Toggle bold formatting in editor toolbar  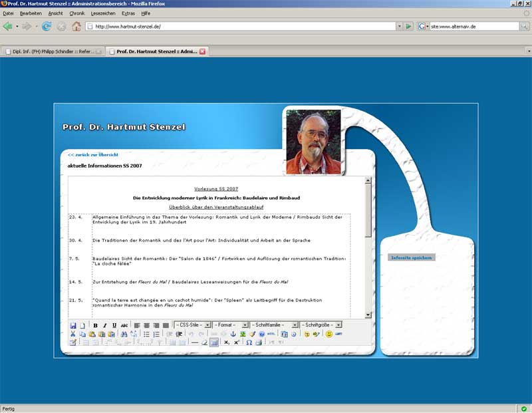[x=95, y=325]
